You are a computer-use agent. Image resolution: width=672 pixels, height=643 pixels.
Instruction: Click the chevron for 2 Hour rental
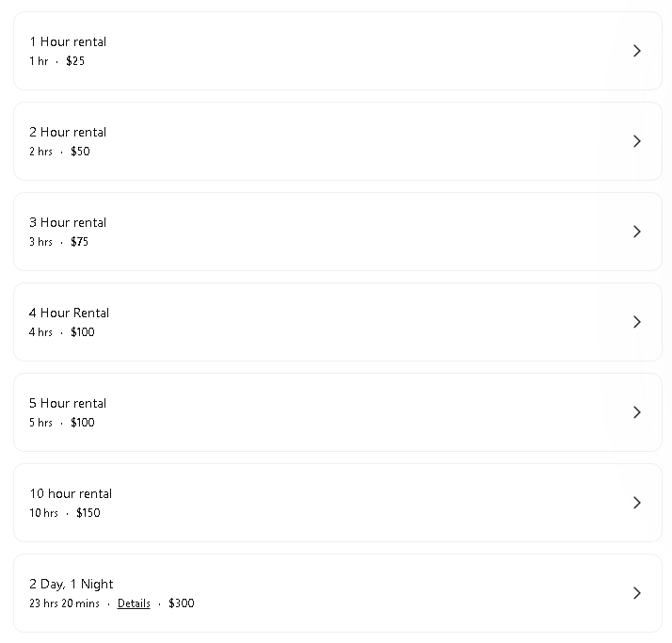pyautogui.click(x=637, y=141)
